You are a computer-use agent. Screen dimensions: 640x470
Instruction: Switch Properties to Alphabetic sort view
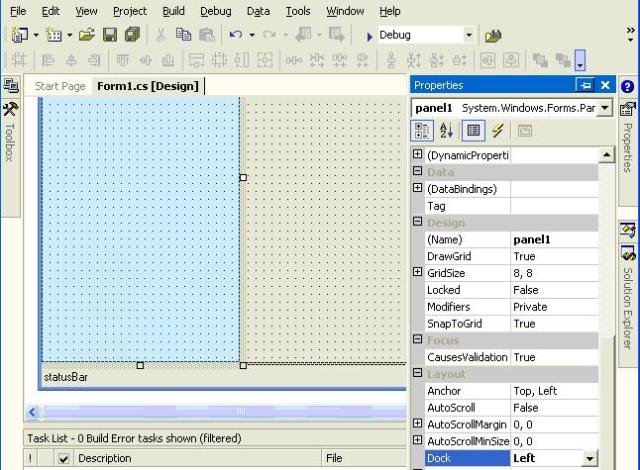(x=446, y=131)
